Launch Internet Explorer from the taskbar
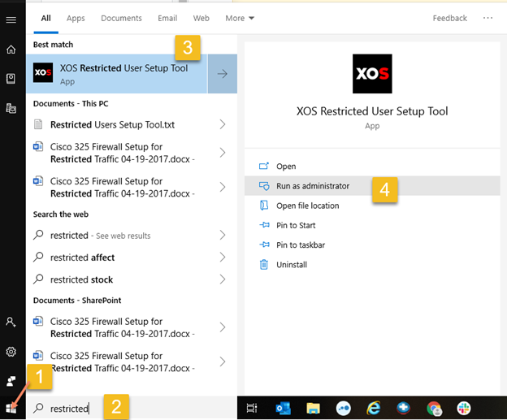This screenshot has height=420, width=507. click(x=374, y=408)
